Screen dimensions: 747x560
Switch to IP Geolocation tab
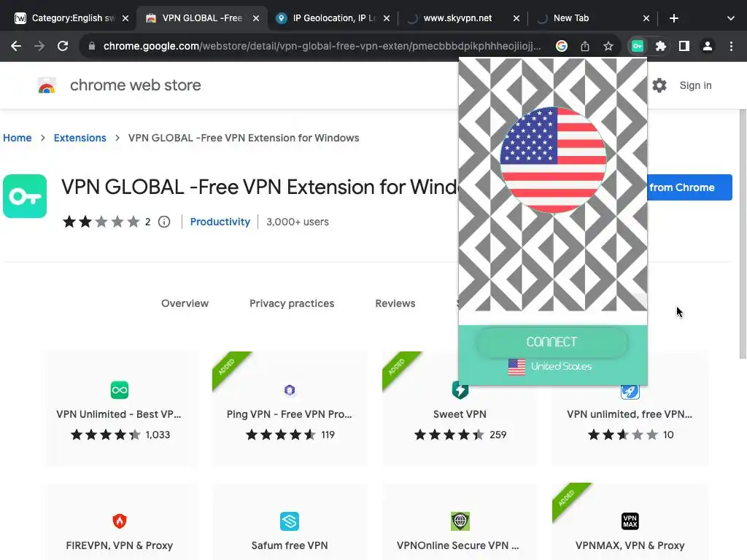click(x=333, y=18)
